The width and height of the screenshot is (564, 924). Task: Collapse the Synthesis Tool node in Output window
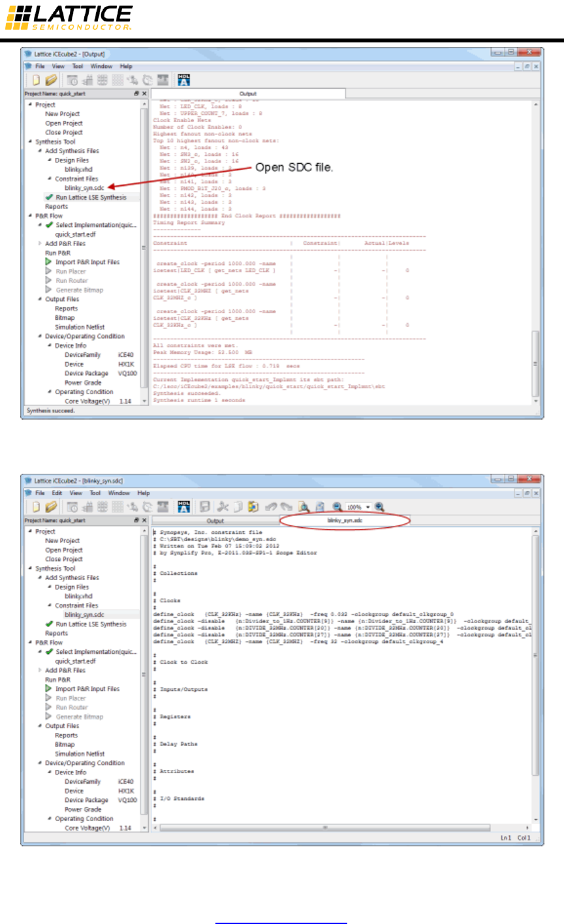(x=30, y=142)
